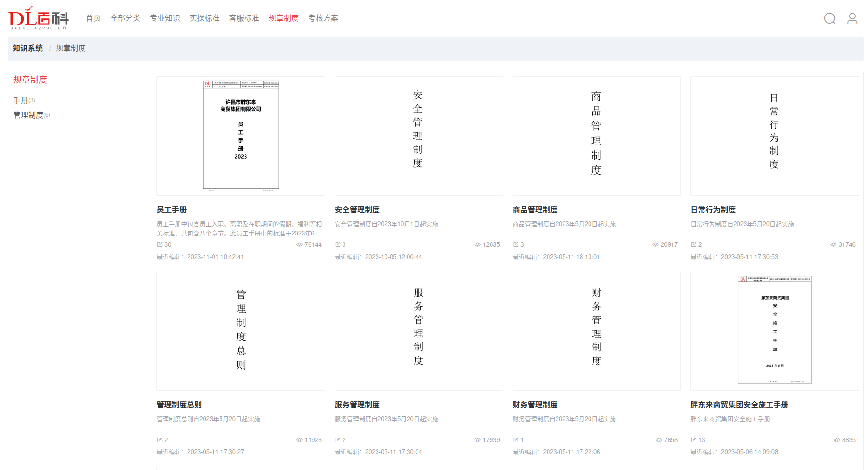Open 客服标准 navigation item
868x470 pixels.
click(x=244, y=18)
